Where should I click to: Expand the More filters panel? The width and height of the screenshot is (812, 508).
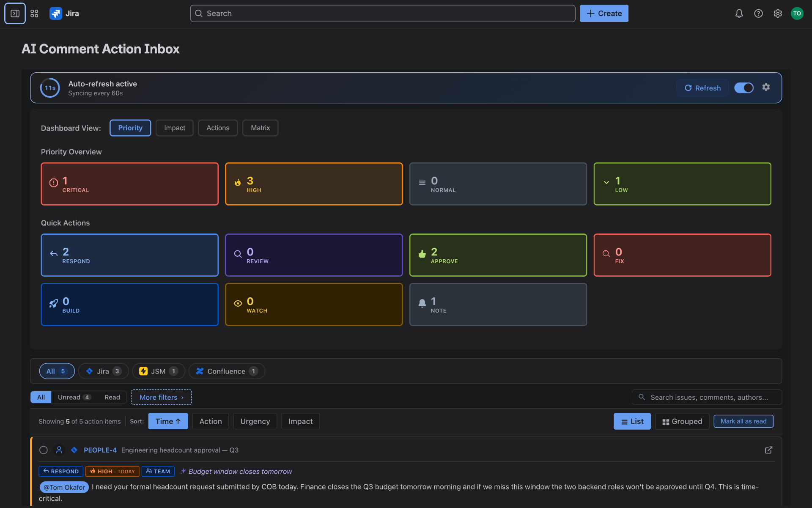161,397
